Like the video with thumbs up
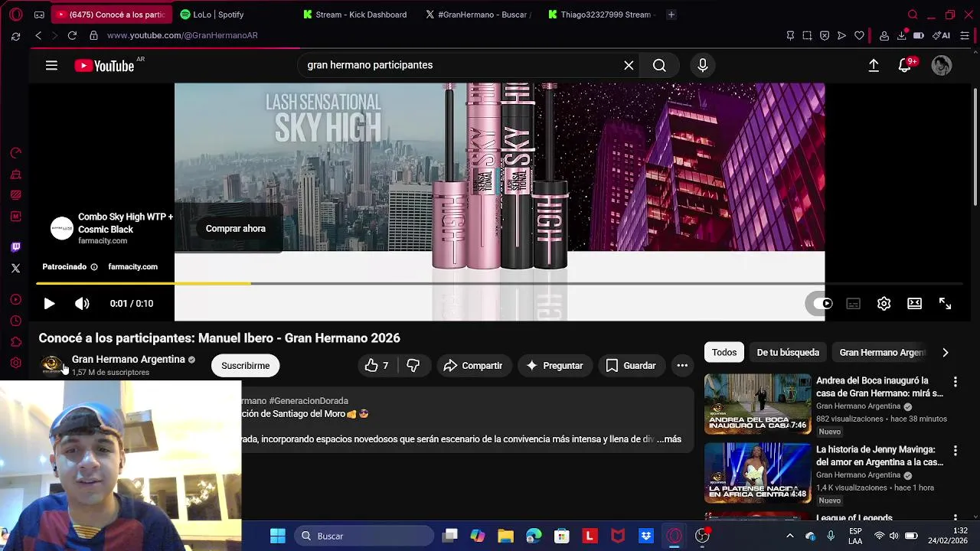The width and height of the screenshot is (980, 551). [x=377, y=366]
